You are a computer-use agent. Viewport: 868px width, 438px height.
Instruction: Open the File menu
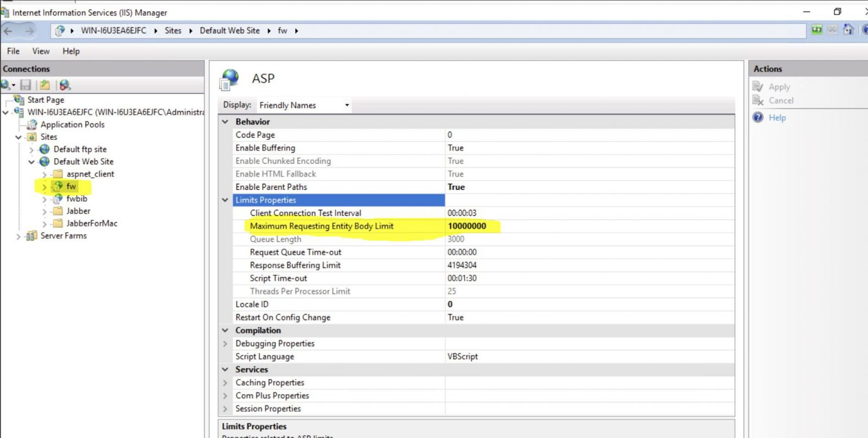pos(13,51)
